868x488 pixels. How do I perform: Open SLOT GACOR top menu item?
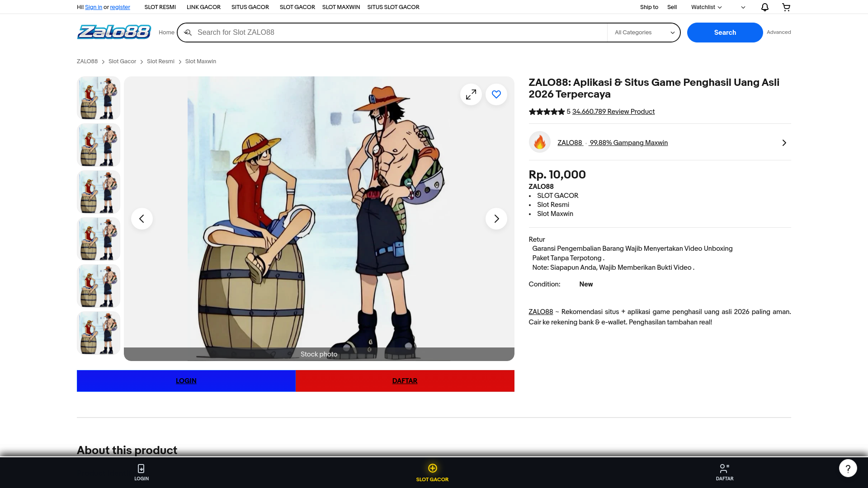click(297, 7)
